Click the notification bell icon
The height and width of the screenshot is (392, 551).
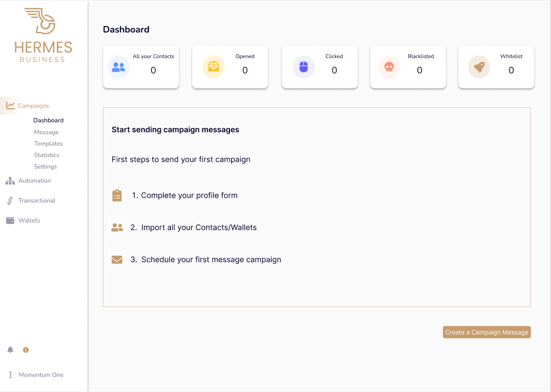pyautogui.click(x=10, y=350)
